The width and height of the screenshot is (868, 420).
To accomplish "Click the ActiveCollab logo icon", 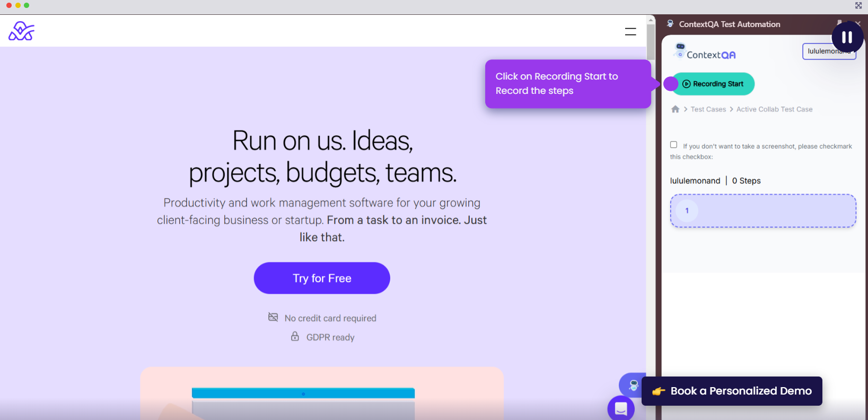I will click(21, 31).
